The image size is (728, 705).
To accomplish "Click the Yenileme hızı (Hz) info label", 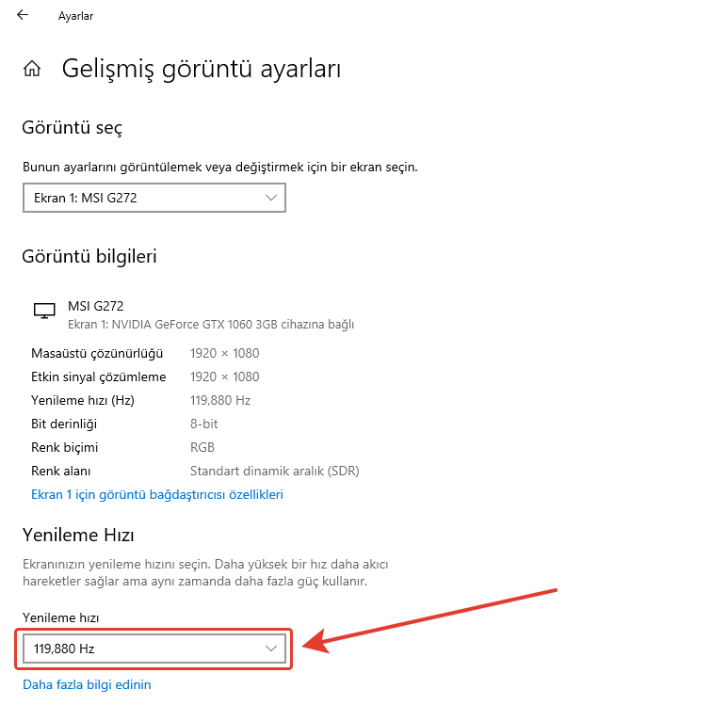I will (x=83, y=400).
